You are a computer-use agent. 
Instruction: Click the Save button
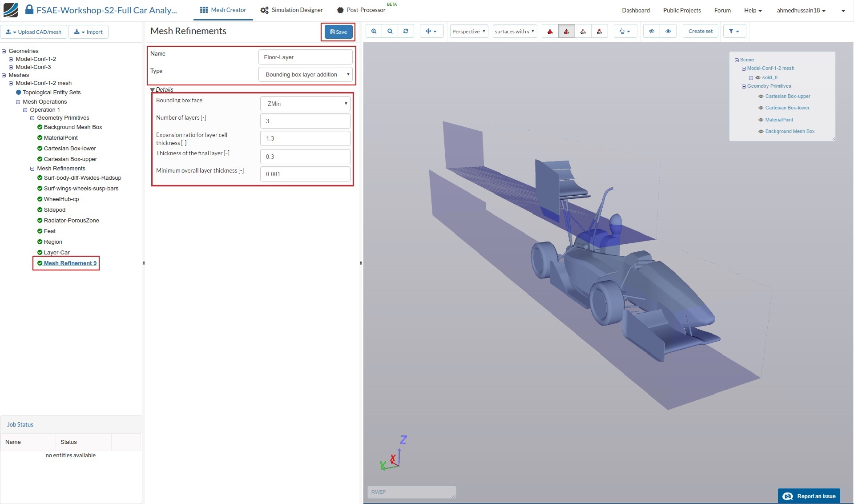click(x=338, y=32)
